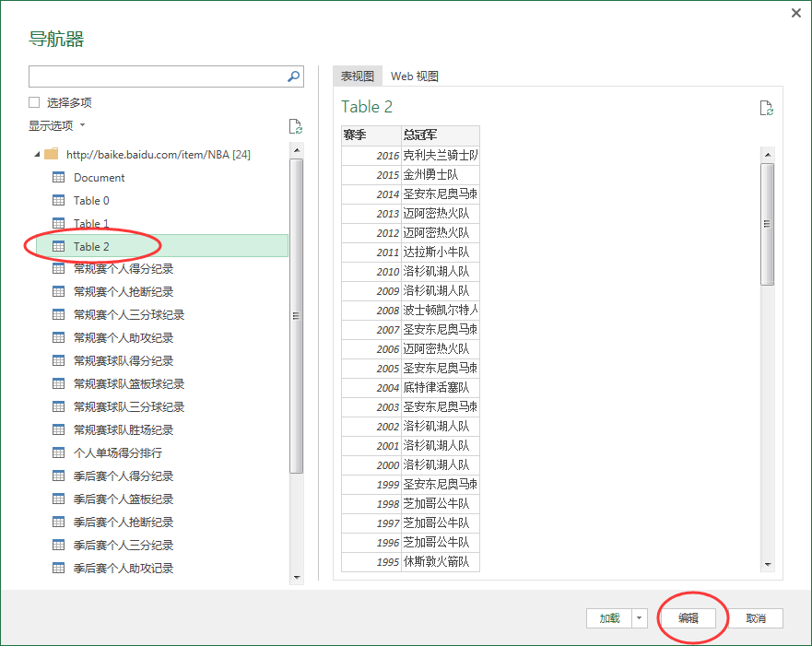Viewport: 812px width, 646px height.
Task: Click the folder icon of the baike.baidu.com source
Action: [x=52, y=154]
